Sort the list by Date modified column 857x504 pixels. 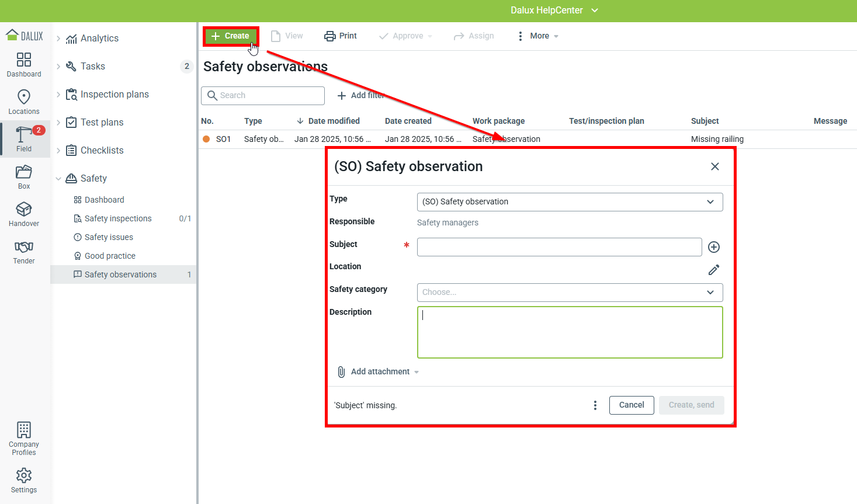pyautogui.click(x=334, y=121)
